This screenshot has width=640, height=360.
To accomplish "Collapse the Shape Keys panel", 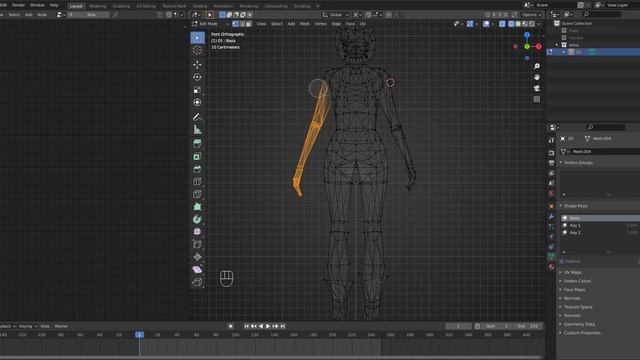I will tap(575, 206).
